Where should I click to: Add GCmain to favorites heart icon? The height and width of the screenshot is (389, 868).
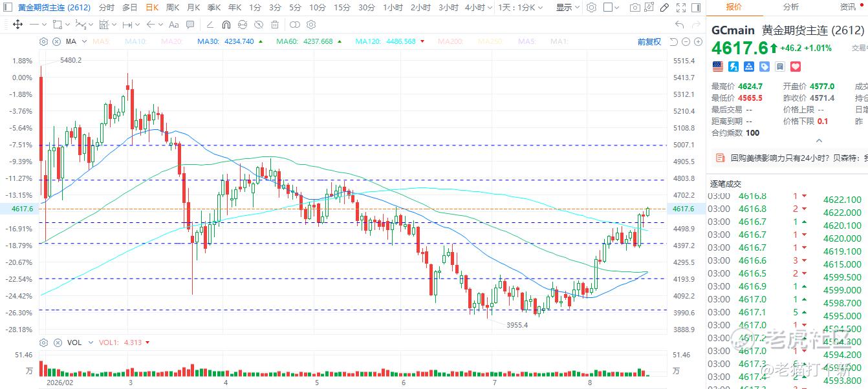click(796, 67)
